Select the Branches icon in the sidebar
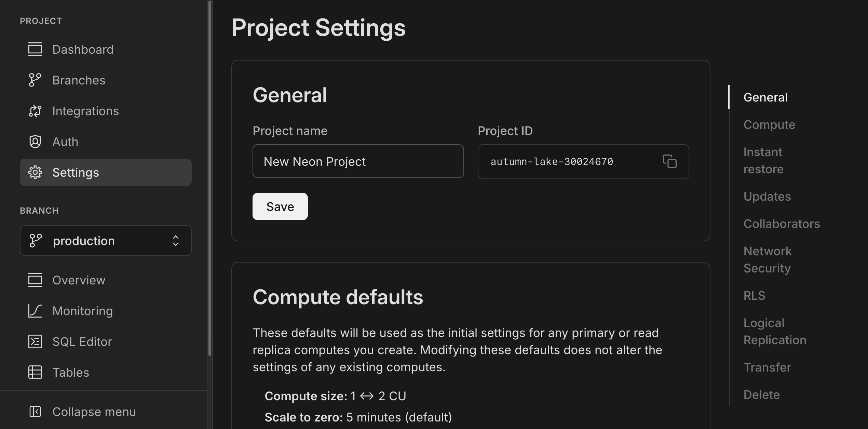868x429 pixels. click(x=35, y=80)
